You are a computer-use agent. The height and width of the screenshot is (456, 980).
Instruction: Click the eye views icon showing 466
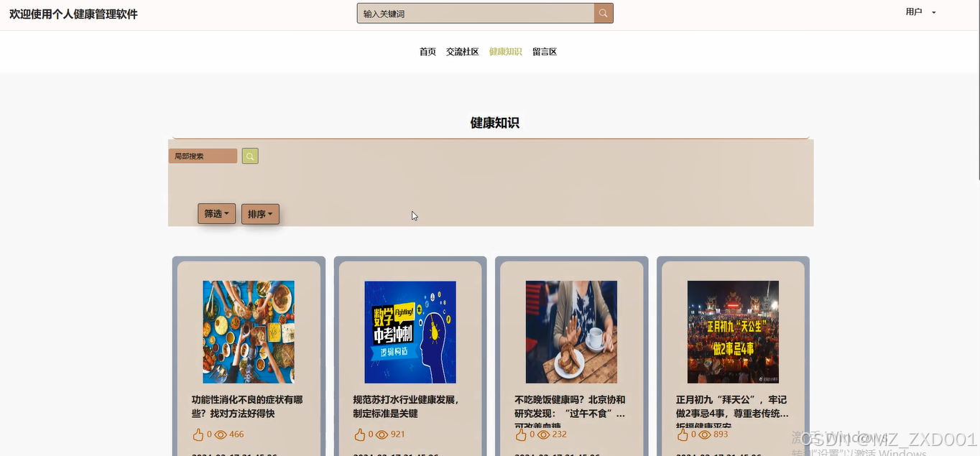221,434
